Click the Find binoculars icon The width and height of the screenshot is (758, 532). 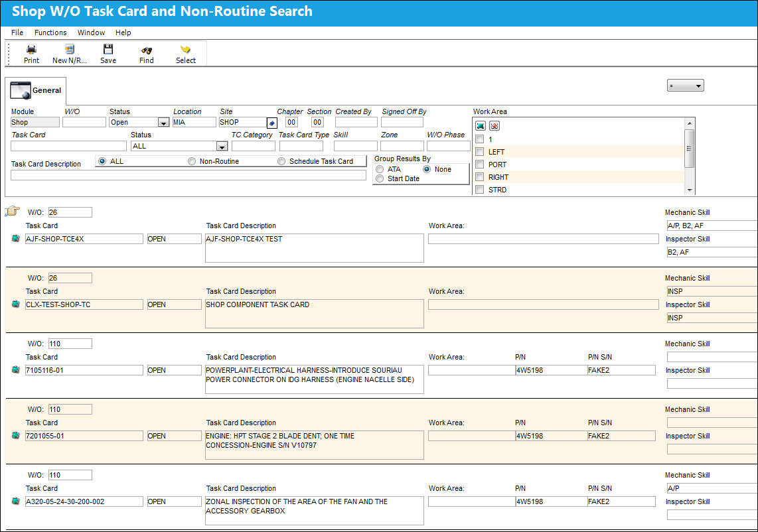pyautogui.click(x=147, y=50)
